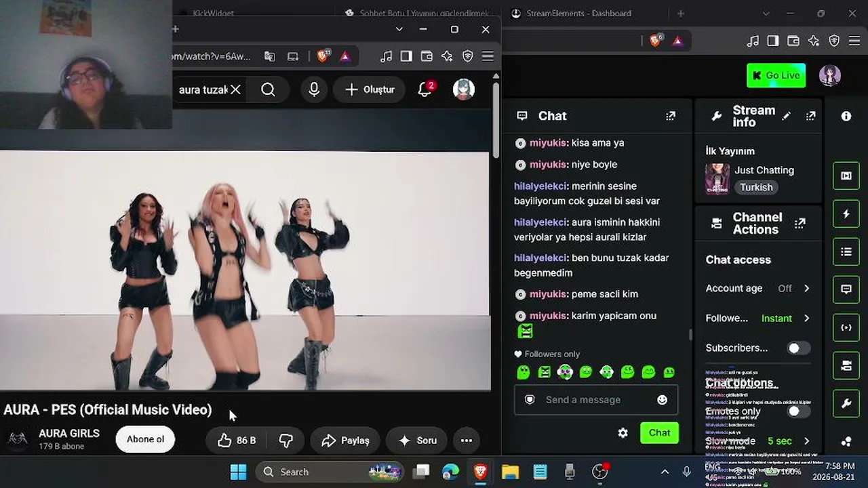Open Brave Rewards in the YouTube window

click(345, 56)
